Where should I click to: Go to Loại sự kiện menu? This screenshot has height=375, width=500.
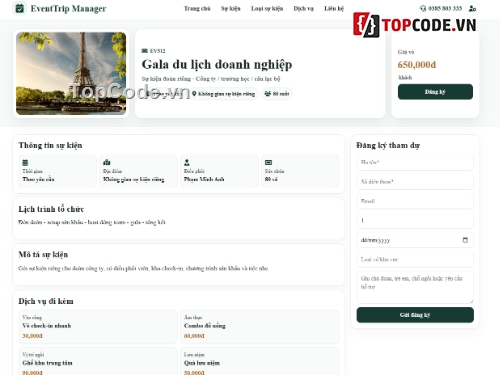click(267, 9)
